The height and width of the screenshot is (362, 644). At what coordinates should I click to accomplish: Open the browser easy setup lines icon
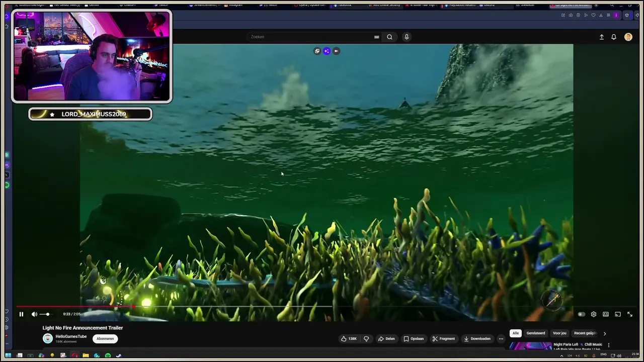(x=608, y=15)
